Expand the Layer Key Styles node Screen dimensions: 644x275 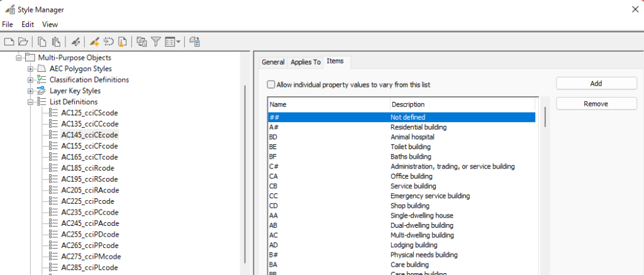coord(30,91)
